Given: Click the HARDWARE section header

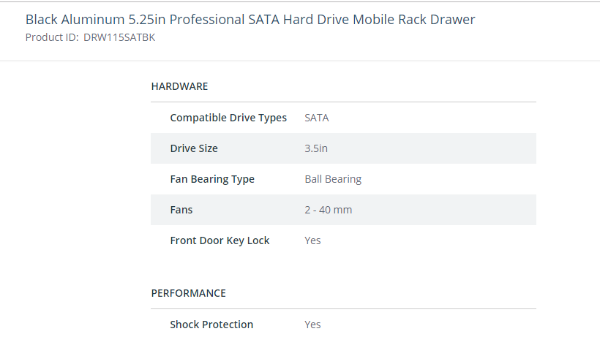Looking at the screenshot, I should [179, 86].
